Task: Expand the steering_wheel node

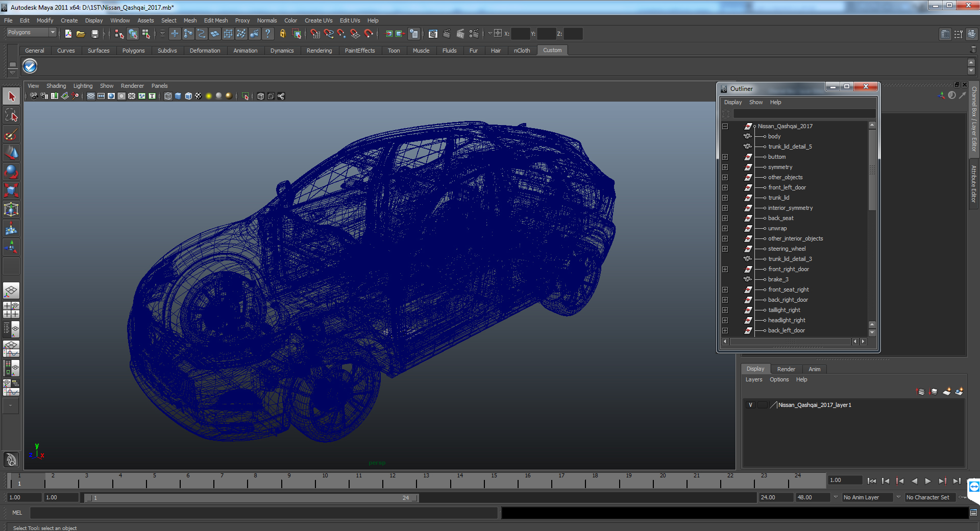Action: click(725, 249)
